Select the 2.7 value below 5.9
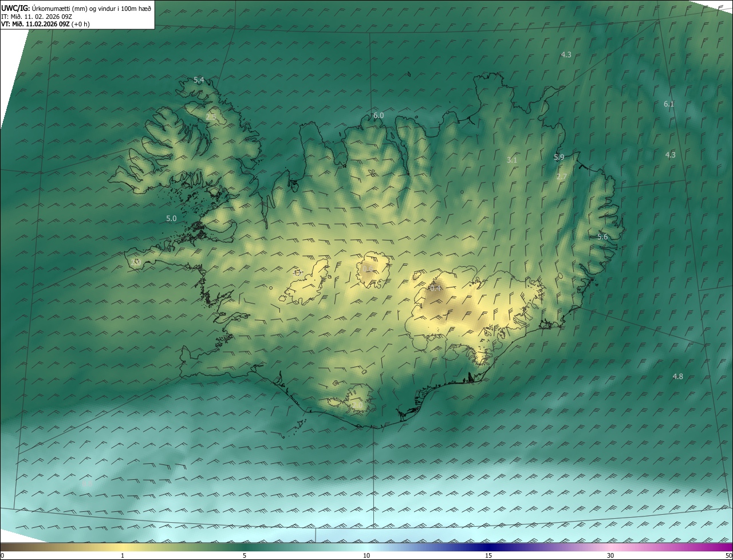 point(561,177)
